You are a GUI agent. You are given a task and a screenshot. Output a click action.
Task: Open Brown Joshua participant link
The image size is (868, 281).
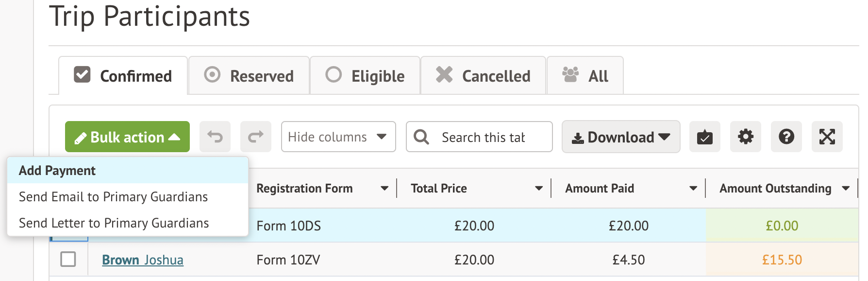click(x=143, y=260)
